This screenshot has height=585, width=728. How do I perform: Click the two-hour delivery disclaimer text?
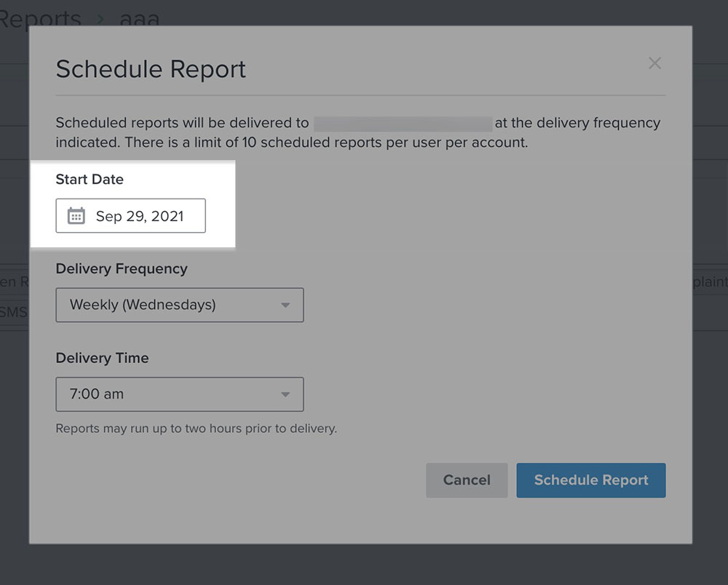196,429
